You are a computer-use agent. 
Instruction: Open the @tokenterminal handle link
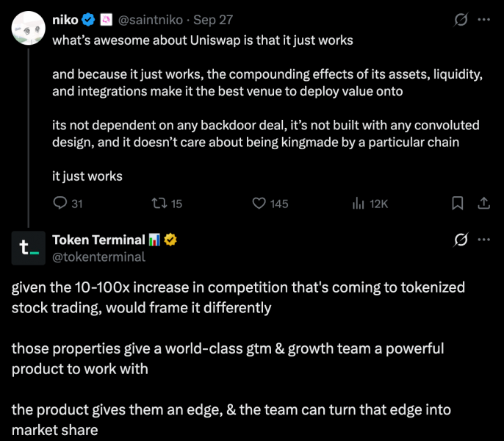click(x=98, y=257)
